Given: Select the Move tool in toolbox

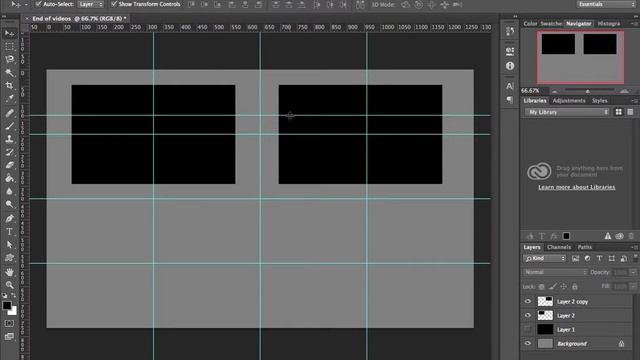Looking at the screenshot, I should (9, 33).
